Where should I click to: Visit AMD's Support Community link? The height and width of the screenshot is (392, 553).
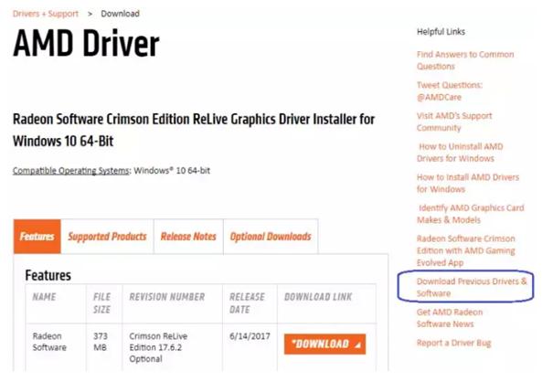pyautogui.click(x=454, y=122)
